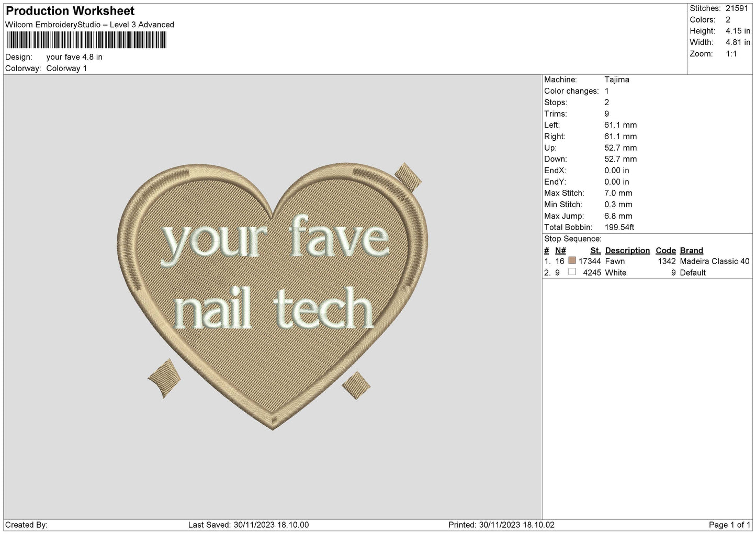Click the Fawn color swatch

click(x=572, y=260)
